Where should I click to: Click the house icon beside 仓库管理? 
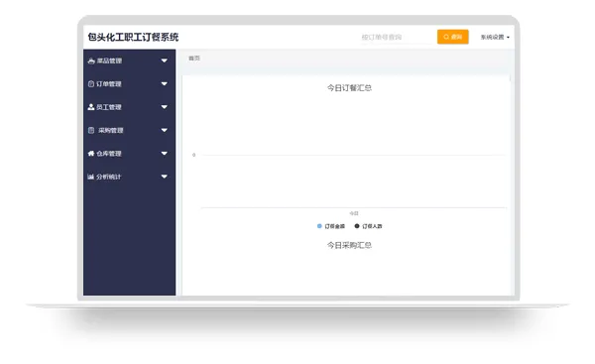(91, 154)
